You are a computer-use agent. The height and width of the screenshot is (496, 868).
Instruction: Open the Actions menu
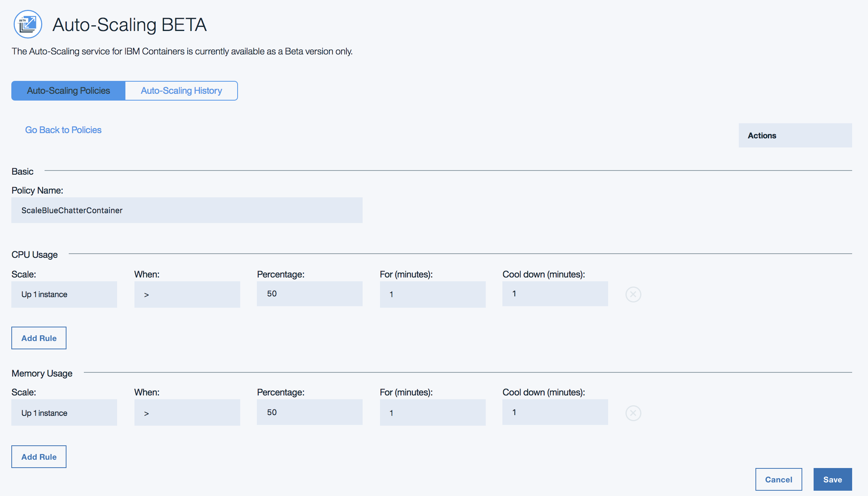(x=795, y=135)
